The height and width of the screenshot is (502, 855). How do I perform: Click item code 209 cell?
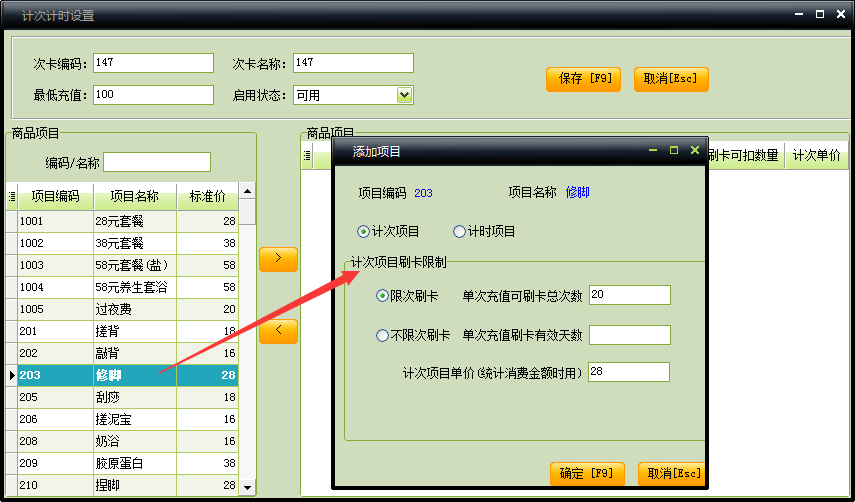click(56, 463)
